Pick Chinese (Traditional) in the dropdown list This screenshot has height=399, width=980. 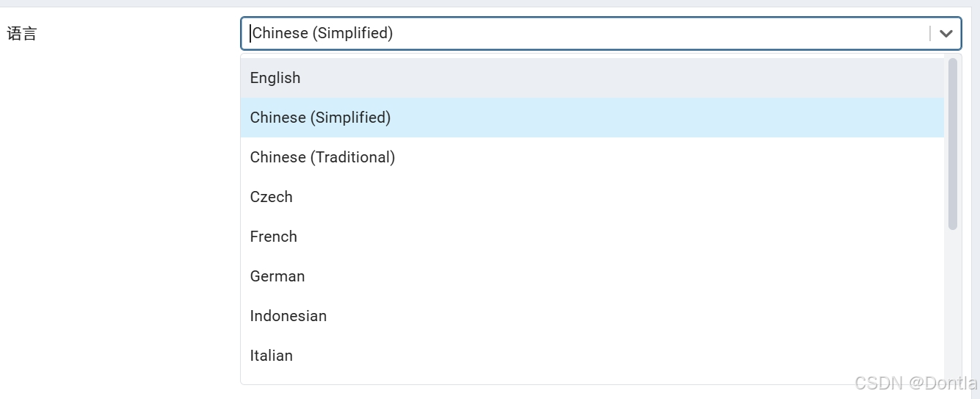click(x=322, y=157)
